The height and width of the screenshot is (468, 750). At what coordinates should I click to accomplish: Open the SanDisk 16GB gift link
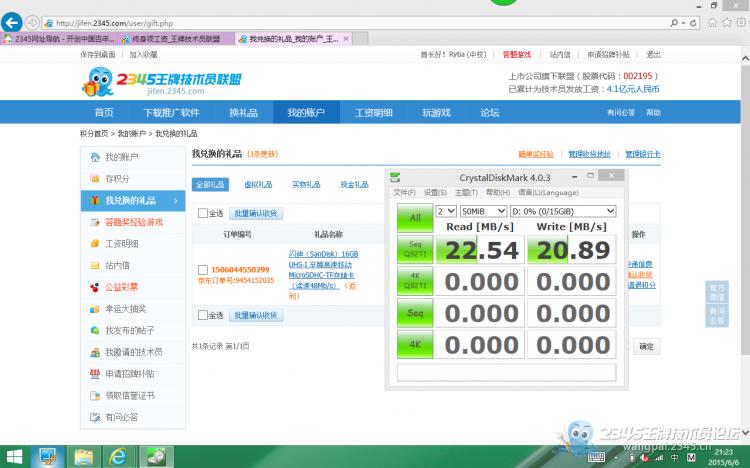click(x=322, y=275)
